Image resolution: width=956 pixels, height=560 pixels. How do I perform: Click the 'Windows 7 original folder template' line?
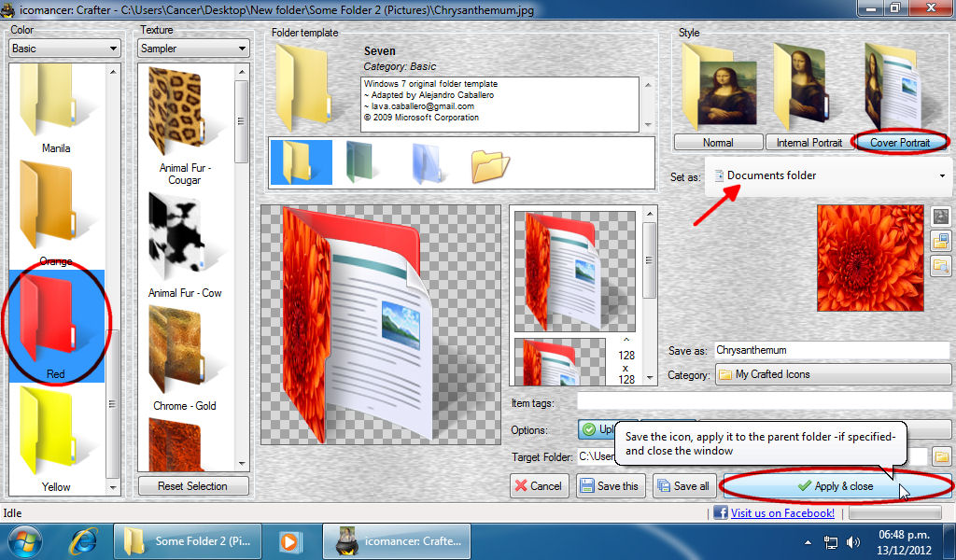(x=430, y=83)
